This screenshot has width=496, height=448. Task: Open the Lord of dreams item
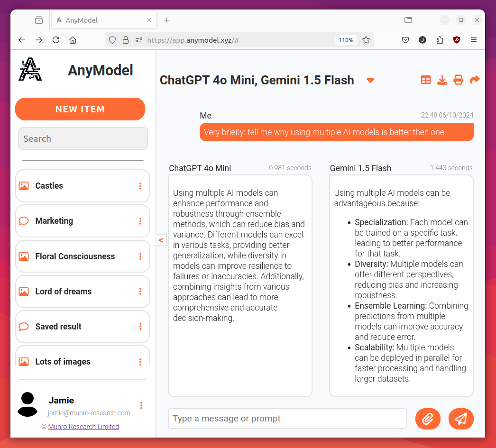tap(83, 291)
